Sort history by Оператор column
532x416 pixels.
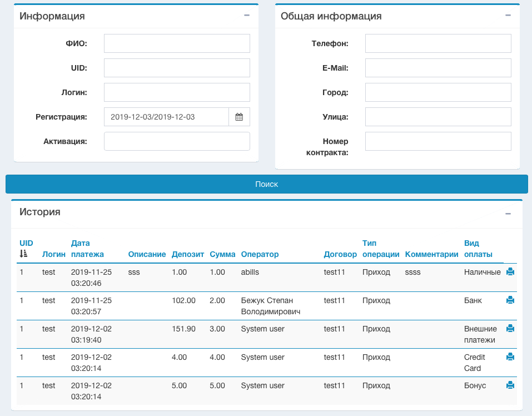pyautogui.click(x=260, y=254)
